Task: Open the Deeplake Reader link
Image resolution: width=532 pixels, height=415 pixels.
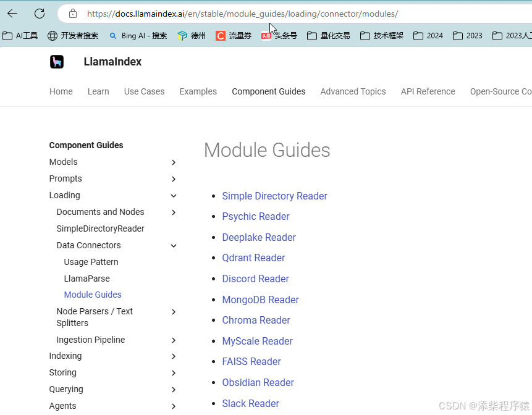Action: (x=259, y=237)
